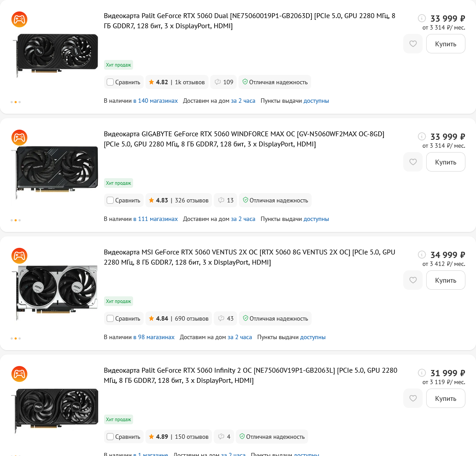Open "в 140 магазинах" availability link
The image size is (476, 456).
(156, 101)
